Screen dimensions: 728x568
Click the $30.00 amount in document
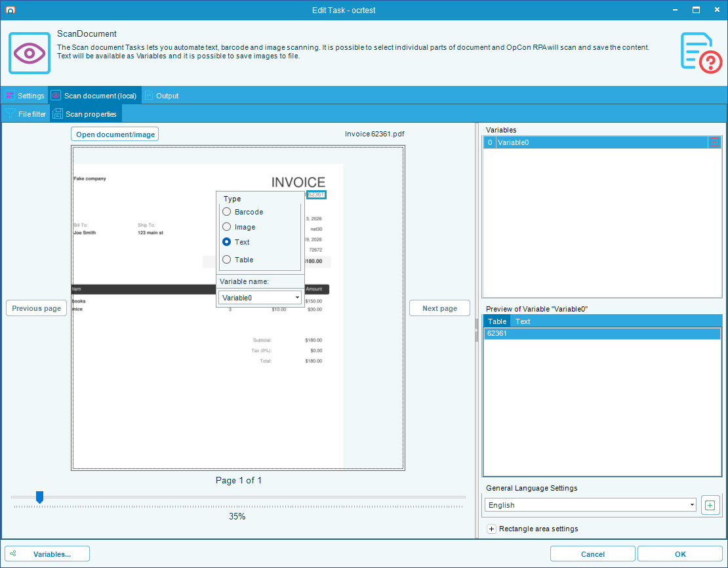pyautogui.click(x=315, y=310)
